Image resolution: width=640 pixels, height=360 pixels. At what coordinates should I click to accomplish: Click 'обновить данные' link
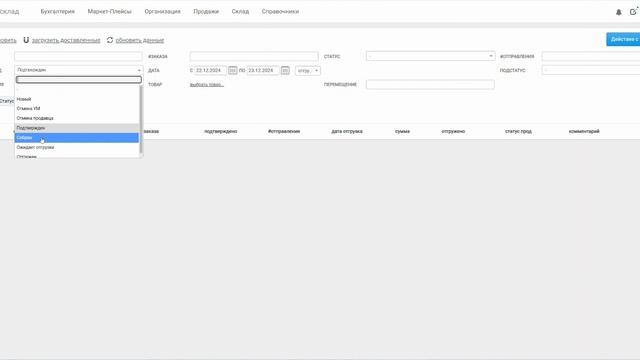click(140, 40)
